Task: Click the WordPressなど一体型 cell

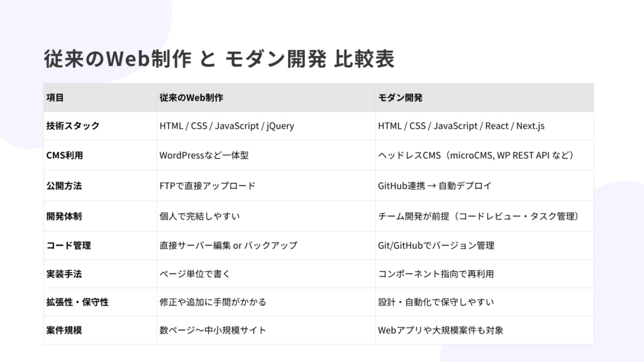Action: (x=204, y=155)
